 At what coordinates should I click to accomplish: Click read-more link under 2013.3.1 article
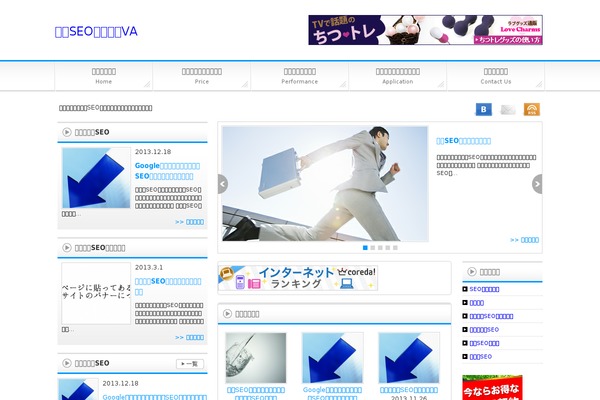pos(189,338)
